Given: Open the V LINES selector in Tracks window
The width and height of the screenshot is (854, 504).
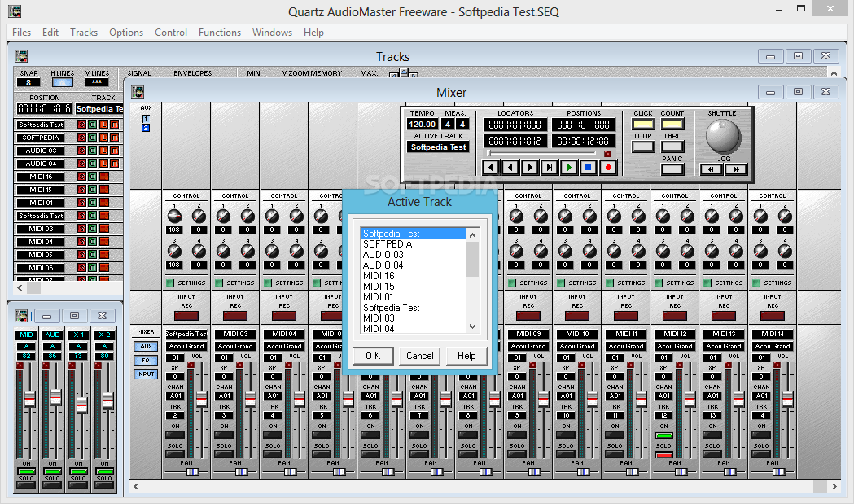Looking at the screenshot, I should point(97,82).
